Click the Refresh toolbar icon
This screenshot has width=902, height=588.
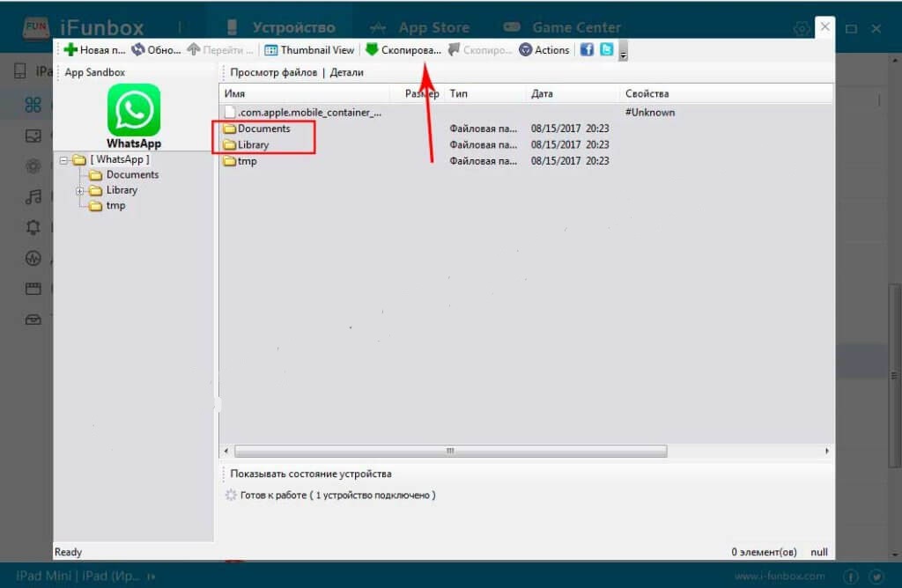click(138, 50)
